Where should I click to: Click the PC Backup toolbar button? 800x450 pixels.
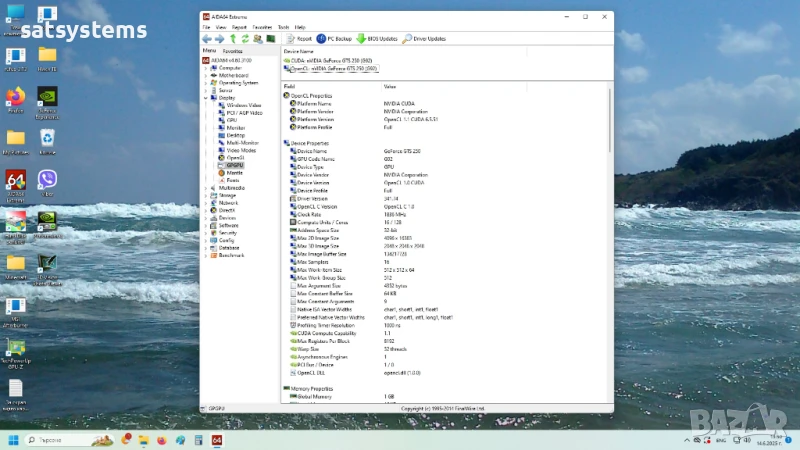[x=334, y=38]
